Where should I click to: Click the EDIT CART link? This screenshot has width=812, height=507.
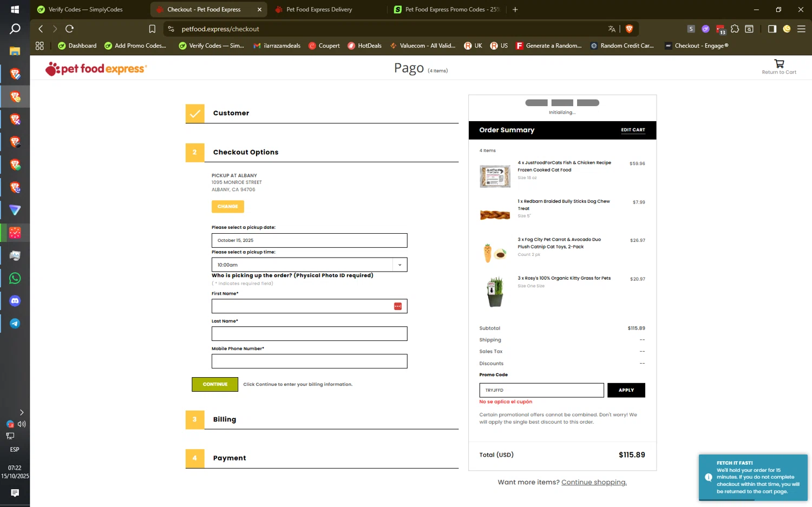633,130
